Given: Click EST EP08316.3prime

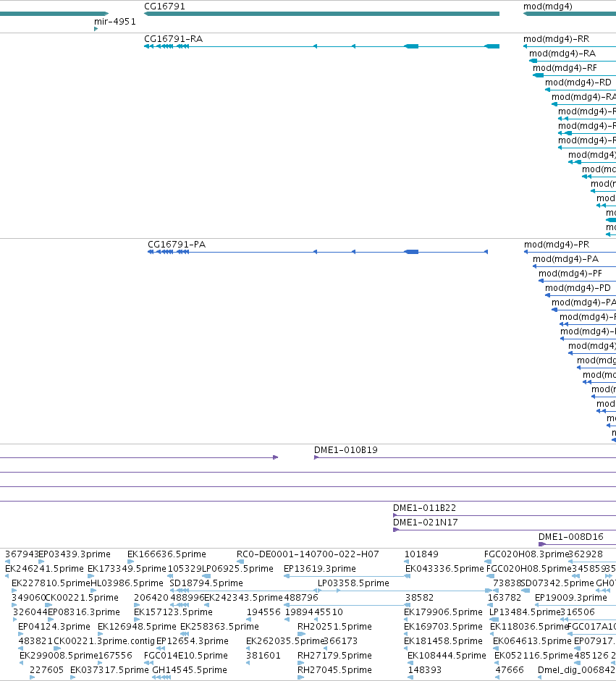Looking at the screenshot, I should 83,612.
